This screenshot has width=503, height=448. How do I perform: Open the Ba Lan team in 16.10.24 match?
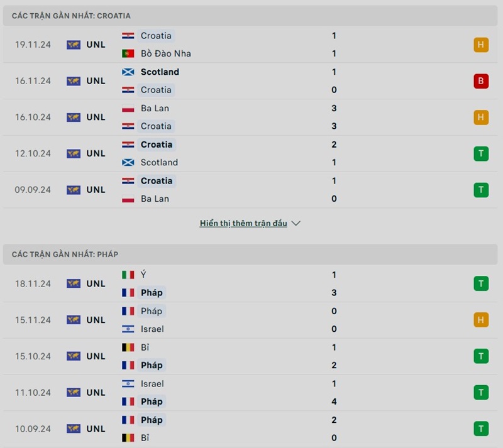[x=155, y=108]
